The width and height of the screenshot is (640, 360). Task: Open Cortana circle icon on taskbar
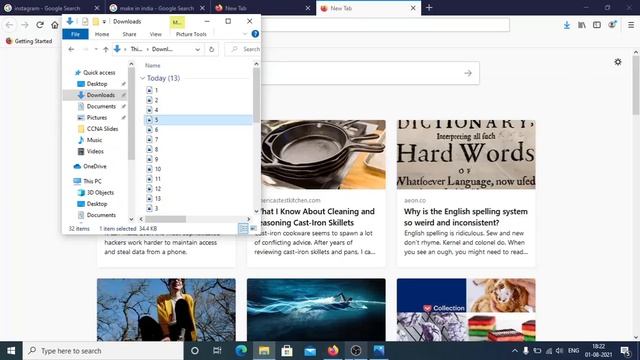point(195,351)
